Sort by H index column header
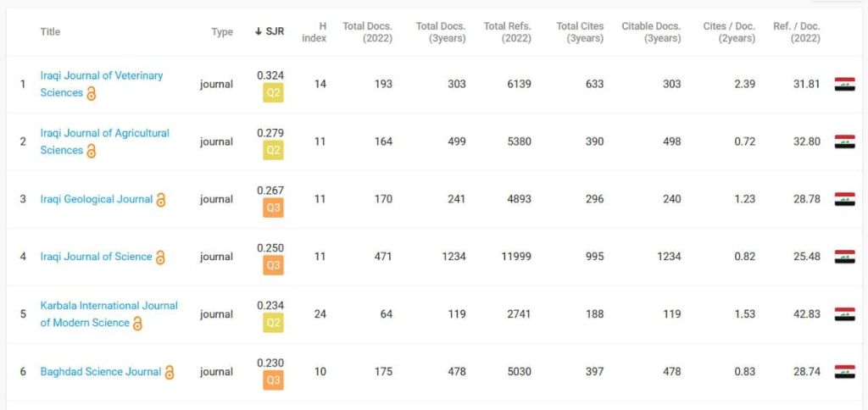The width and height of the screenshot is (868, 410). [315, 32]
